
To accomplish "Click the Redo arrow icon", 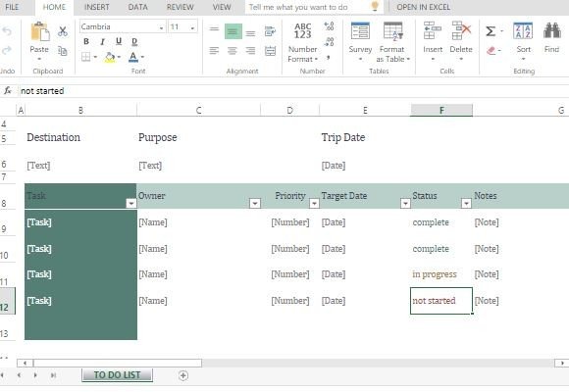I will [x=7, y=50].
